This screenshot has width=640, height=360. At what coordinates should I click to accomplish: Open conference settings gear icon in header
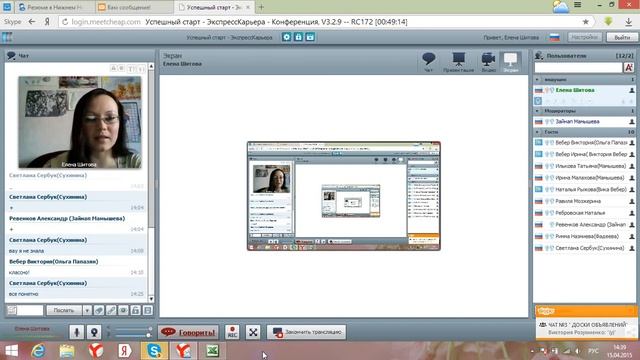click(x=287, y=37)
